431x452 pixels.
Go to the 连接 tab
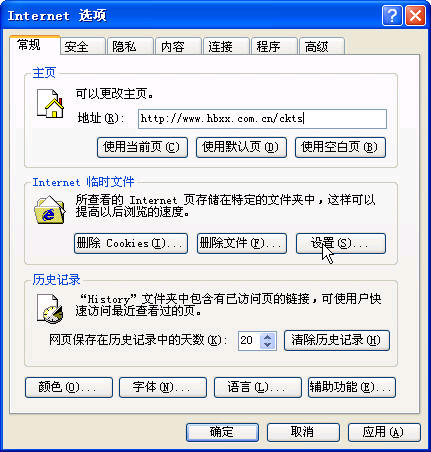227,46
